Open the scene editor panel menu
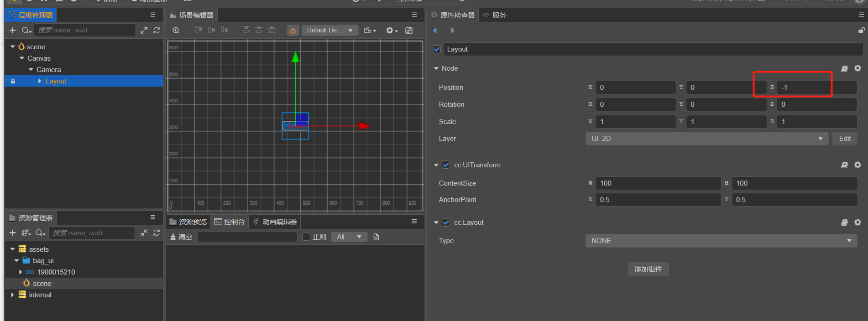Viewport: 868px width, 321px height. click(x=414, y=15)
